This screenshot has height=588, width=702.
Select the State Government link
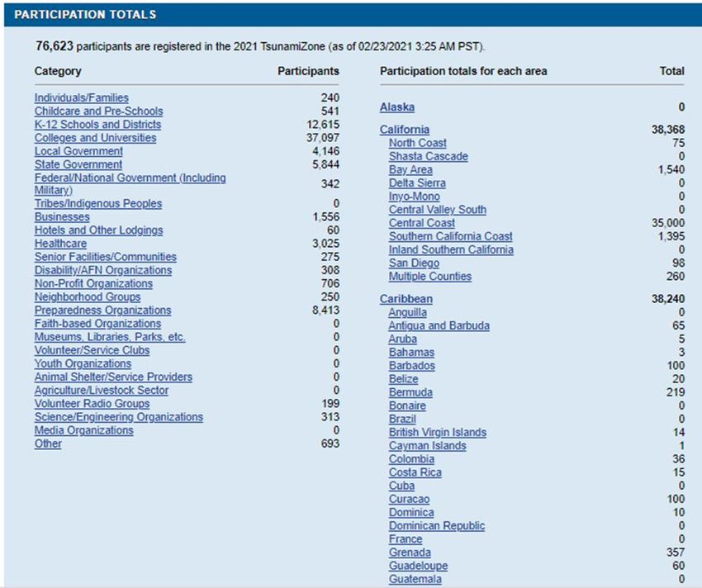point(78,164)
